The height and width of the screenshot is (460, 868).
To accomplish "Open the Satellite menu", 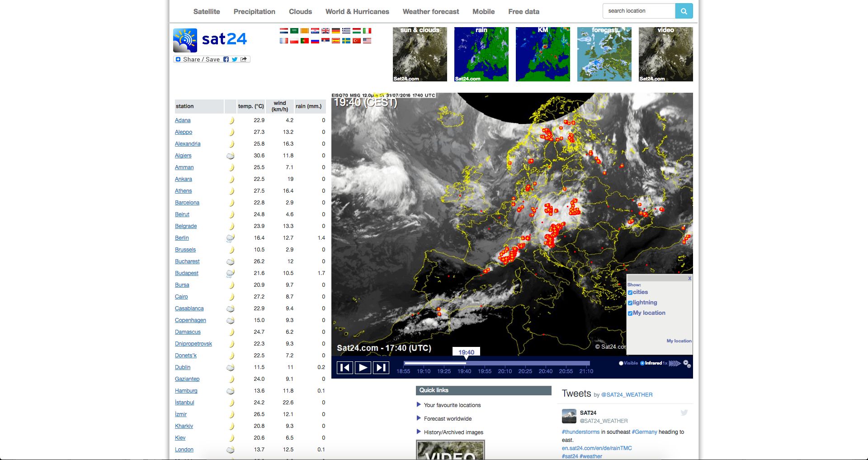I will click(207, 12).
